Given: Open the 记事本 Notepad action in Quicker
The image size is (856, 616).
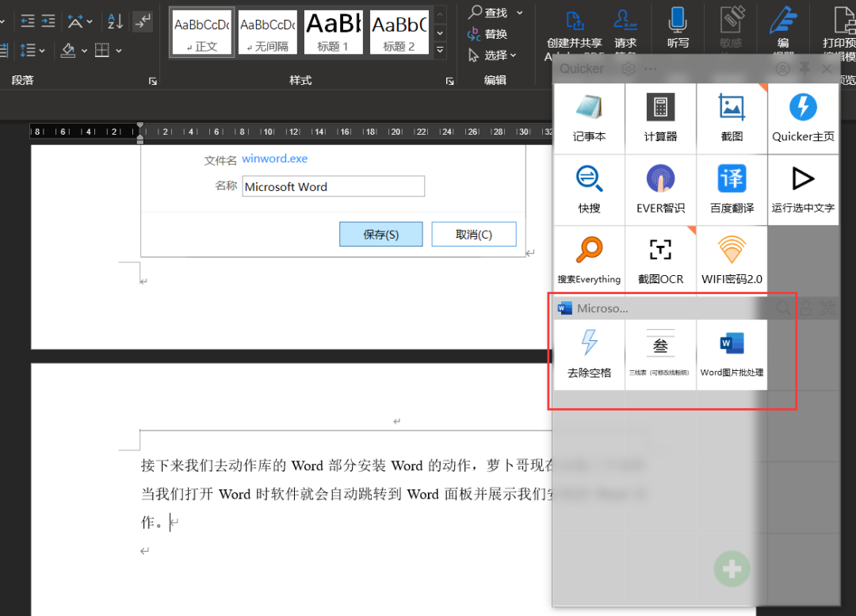Looking at the screenshot, I should [x=589, y=118].
